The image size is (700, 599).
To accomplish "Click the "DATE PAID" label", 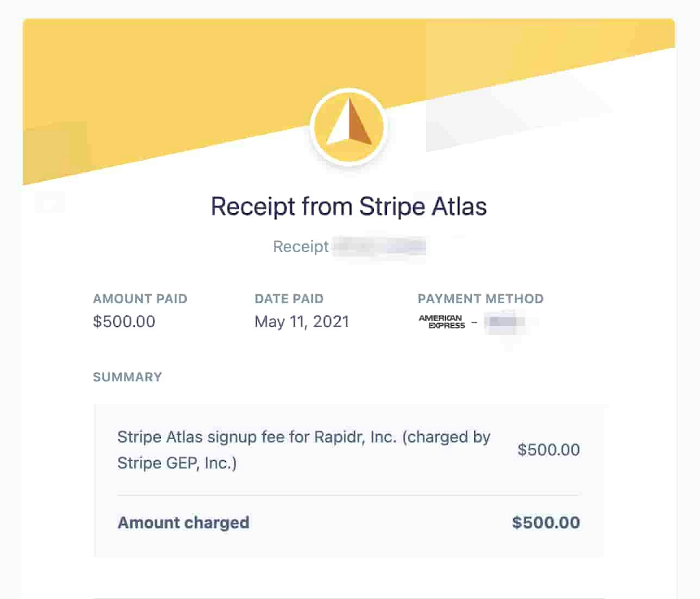I will [289, 299].
